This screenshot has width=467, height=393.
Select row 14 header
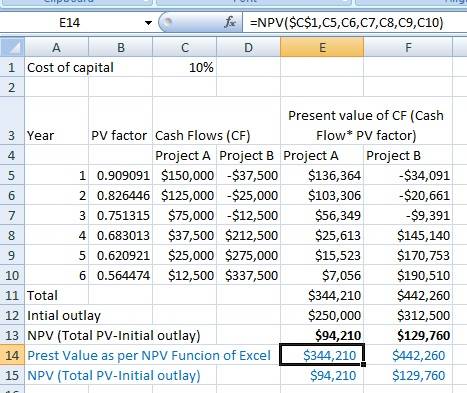(x=12, y=355)
